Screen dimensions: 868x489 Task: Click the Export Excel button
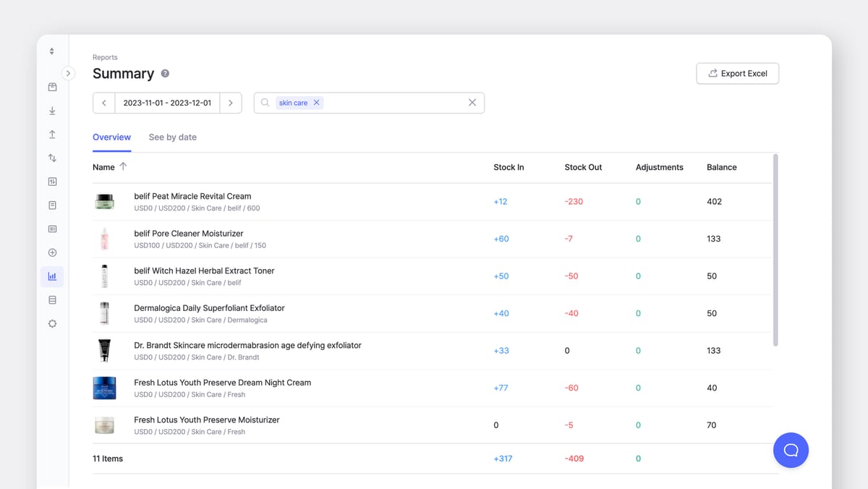pyautogui.click(x=737, y=73)
